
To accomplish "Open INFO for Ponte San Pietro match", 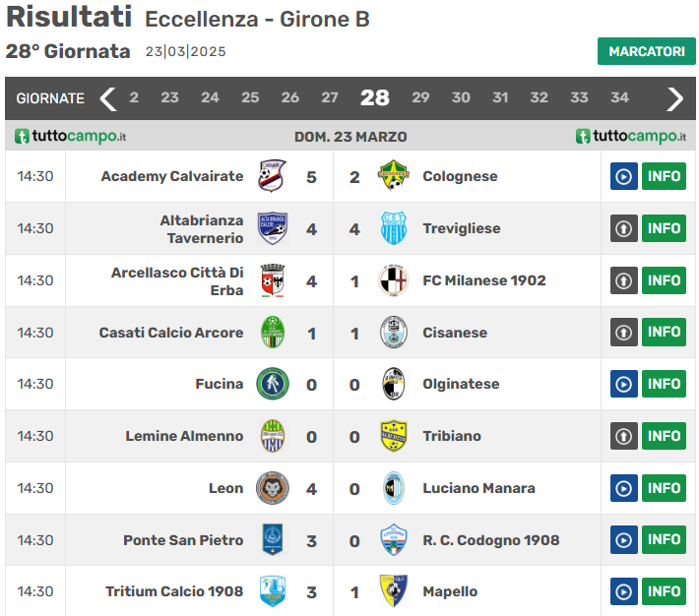I will click(x=665, y=539).
